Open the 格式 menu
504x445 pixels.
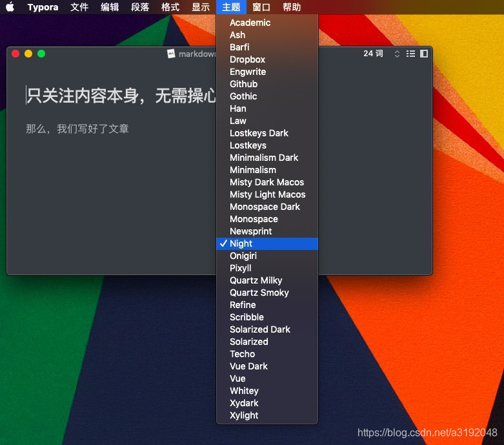(x=170, y=7)
